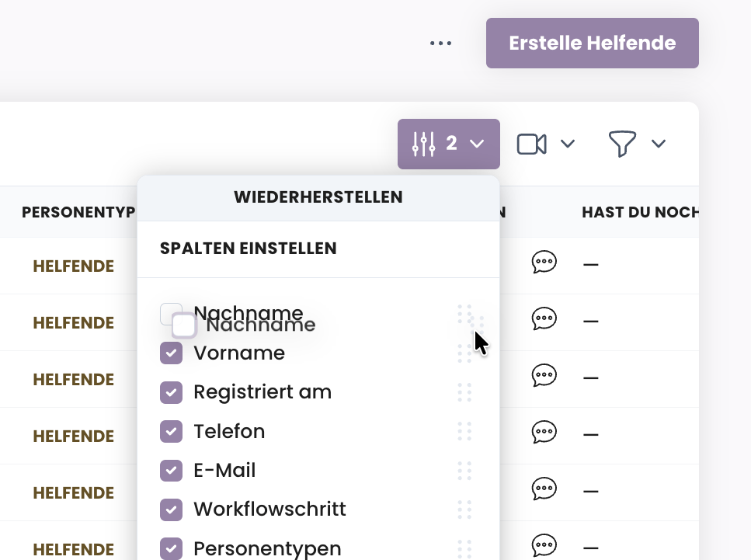Uncheck the Vorname column checkbox
751x560 pixels.
click(x=171, y=353)
